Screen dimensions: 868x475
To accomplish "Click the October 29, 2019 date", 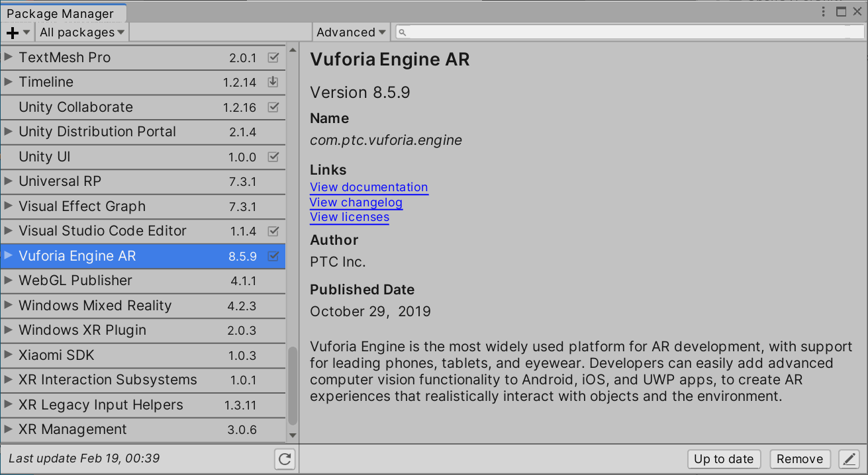I will (x=370, y=312).
